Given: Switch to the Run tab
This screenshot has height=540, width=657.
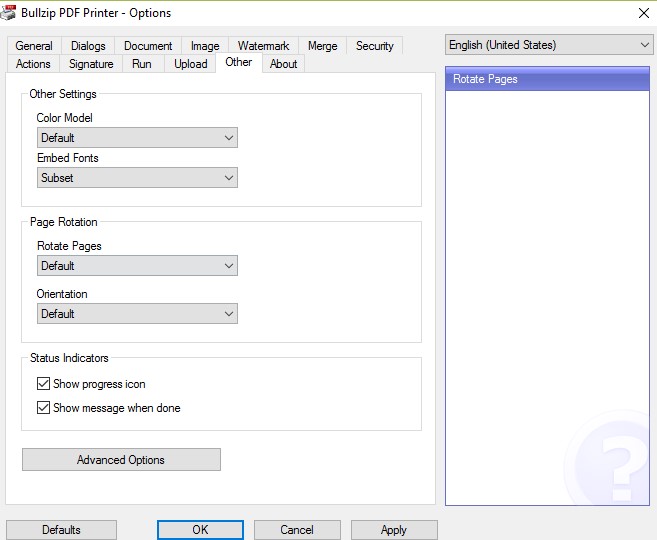Looking at the screenshot, I should point(142,64).
